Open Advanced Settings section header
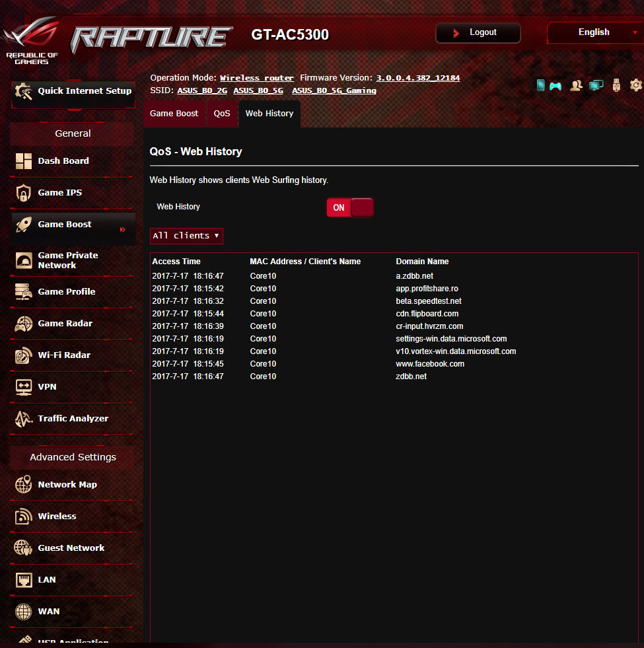Viewport: 644px width, 648px height. [73, 457]
